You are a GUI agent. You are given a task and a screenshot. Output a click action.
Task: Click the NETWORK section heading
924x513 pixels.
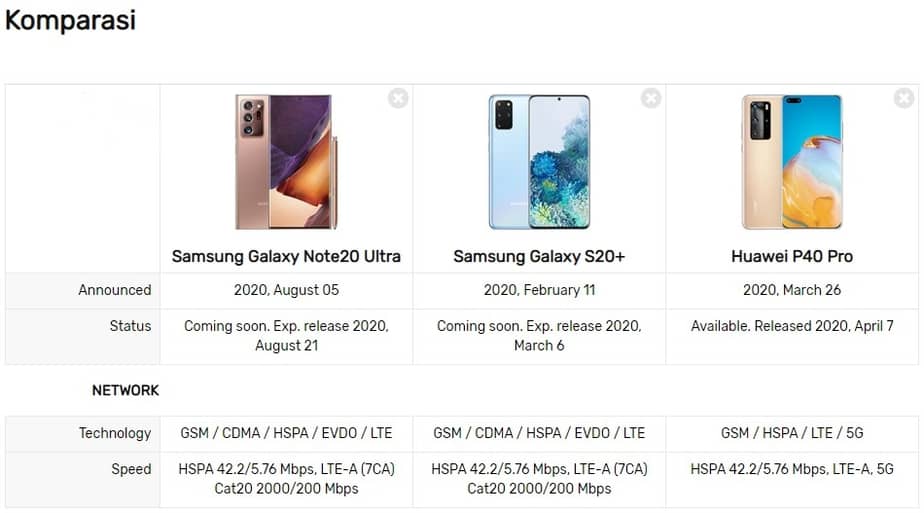point(125,390)
